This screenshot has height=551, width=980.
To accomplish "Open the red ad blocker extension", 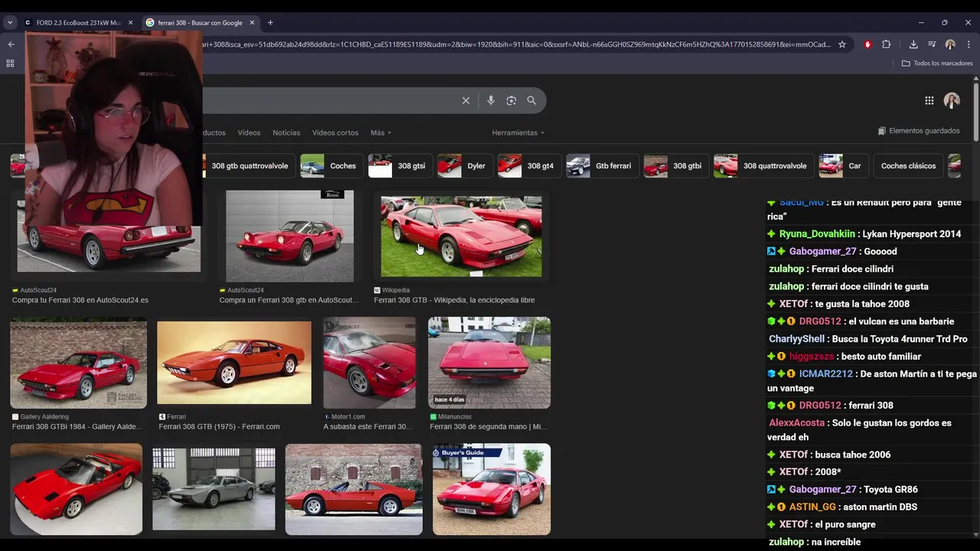I will 867,44.
